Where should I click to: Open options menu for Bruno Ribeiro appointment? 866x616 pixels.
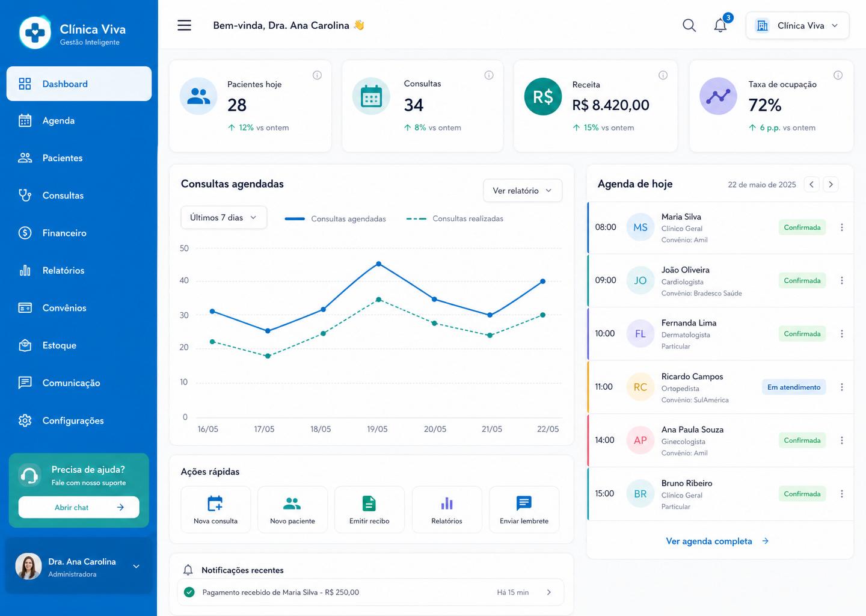point(842,494)
